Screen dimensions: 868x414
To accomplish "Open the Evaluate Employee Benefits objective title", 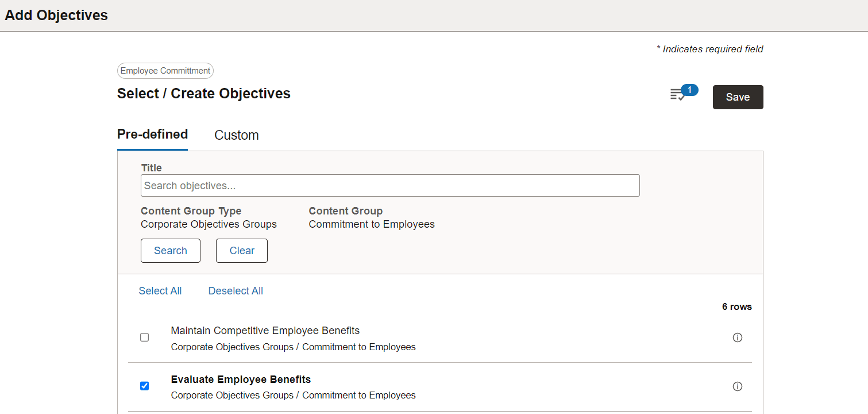I will click(x=241, y=379).
